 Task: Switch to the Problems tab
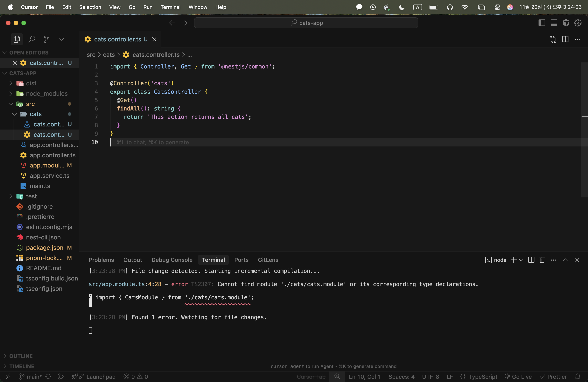(x=101, y=260)
